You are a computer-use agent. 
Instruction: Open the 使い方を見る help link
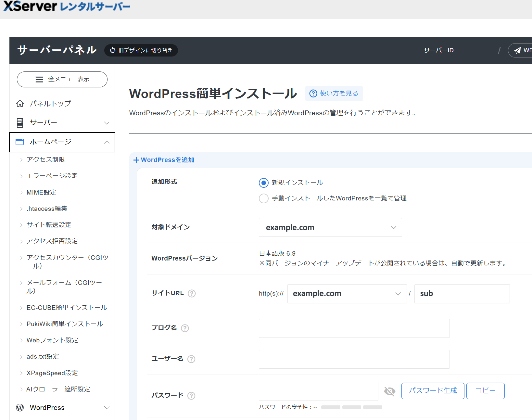click(334, 93)
